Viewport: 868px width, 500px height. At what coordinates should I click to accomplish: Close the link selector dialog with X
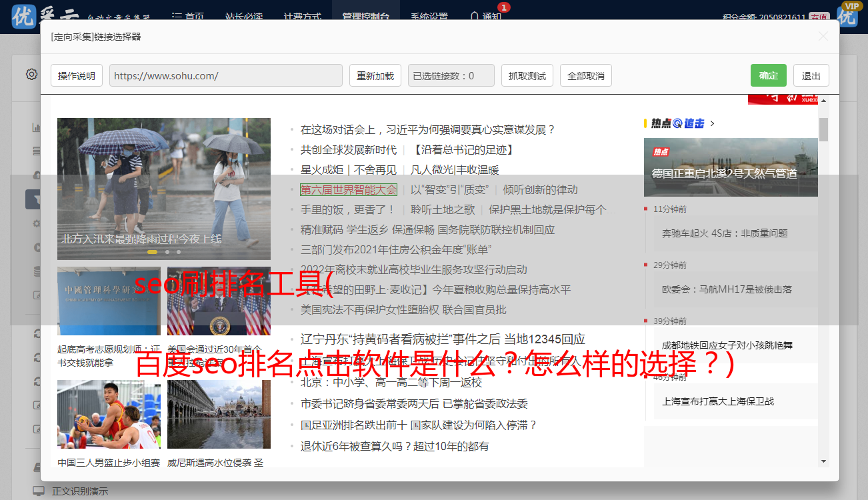pyautogui.click(x=823, y=37)
